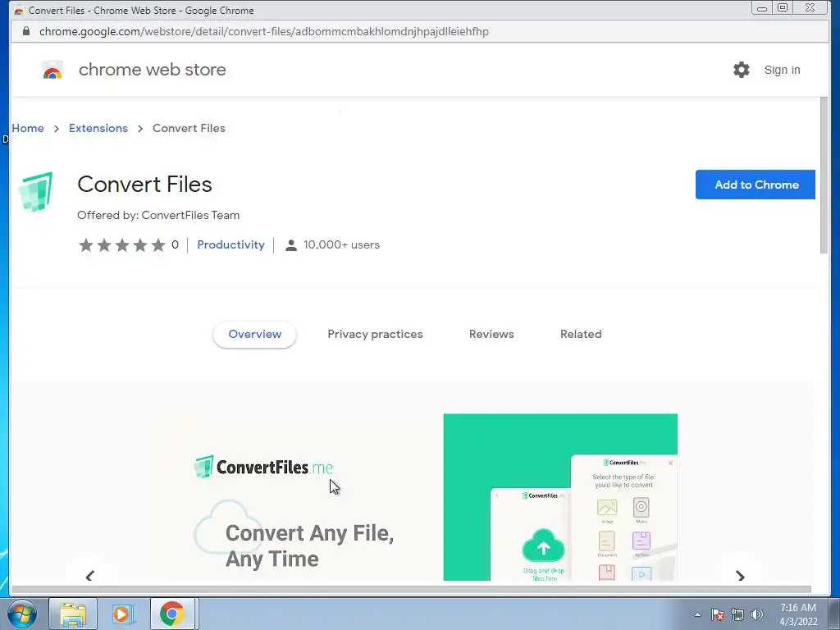Show next screenshot with right arrow
The height and width of the screenshot is (630, 840).
tap(741, 575)
